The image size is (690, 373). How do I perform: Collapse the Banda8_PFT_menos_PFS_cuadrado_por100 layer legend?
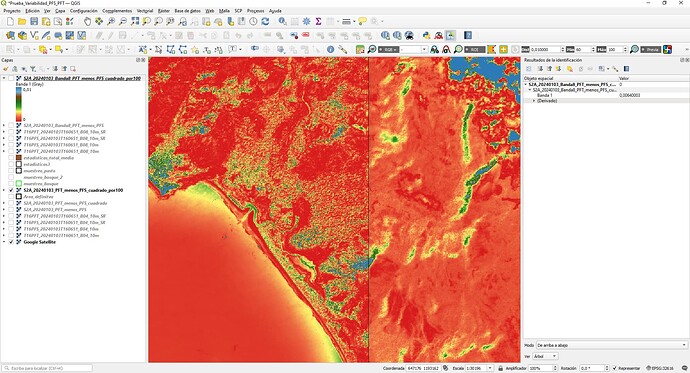tap(4, 78)
